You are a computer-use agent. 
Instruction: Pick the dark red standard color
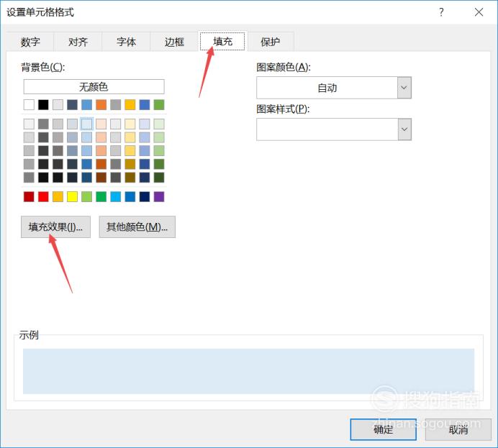pyautogui.click(x=29, y=197)
